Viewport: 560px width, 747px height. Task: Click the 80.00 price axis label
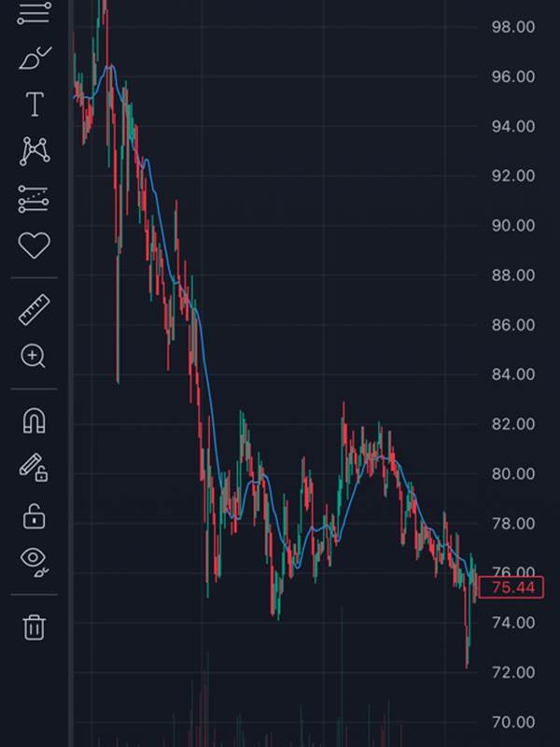click(x=513, y=473)
